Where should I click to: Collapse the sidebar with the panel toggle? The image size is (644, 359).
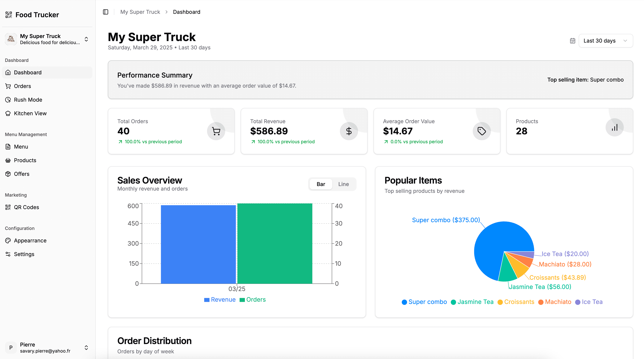tap(105, 12)
